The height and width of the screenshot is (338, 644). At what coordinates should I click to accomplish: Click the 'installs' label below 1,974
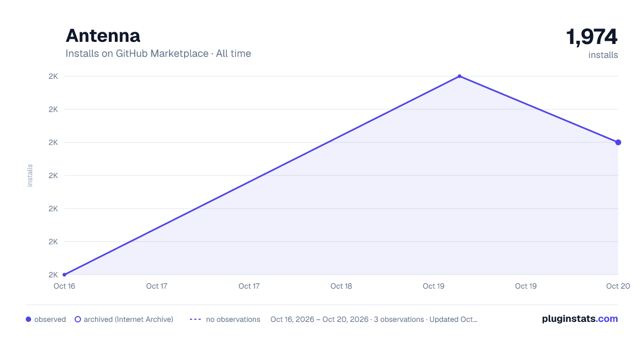603,55
